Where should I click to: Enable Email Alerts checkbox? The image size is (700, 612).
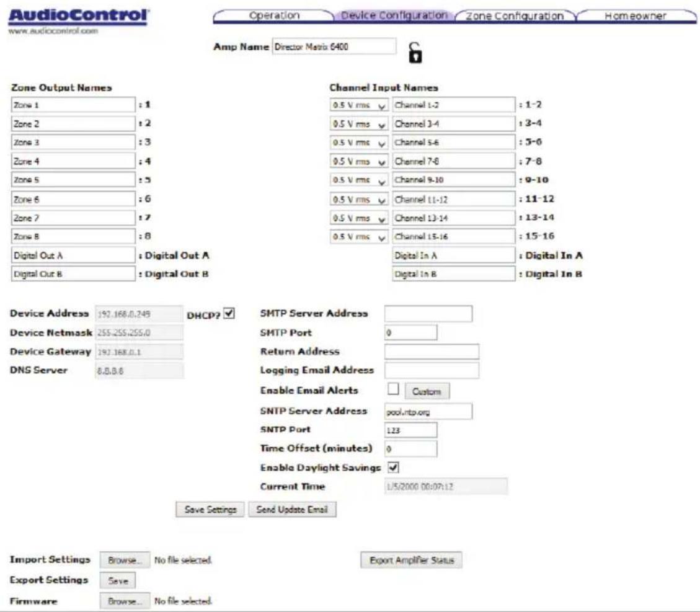pos(393,389)
